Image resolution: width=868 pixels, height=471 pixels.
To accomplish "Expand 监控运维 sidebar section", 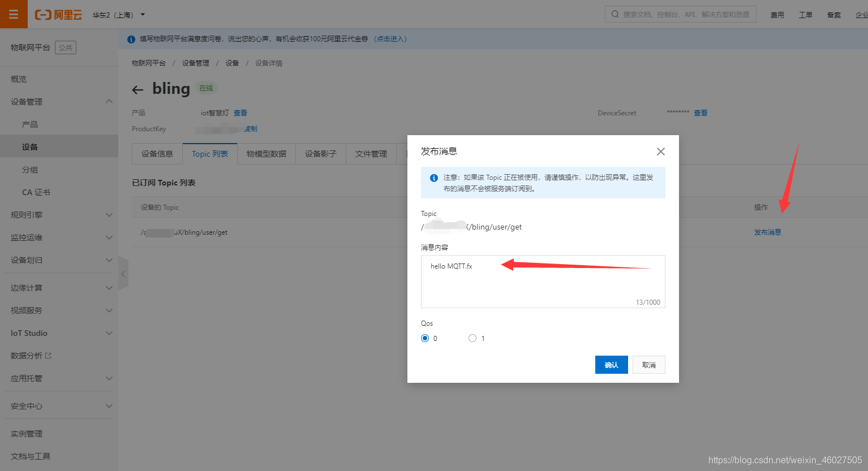I will (x=59, y=237).
